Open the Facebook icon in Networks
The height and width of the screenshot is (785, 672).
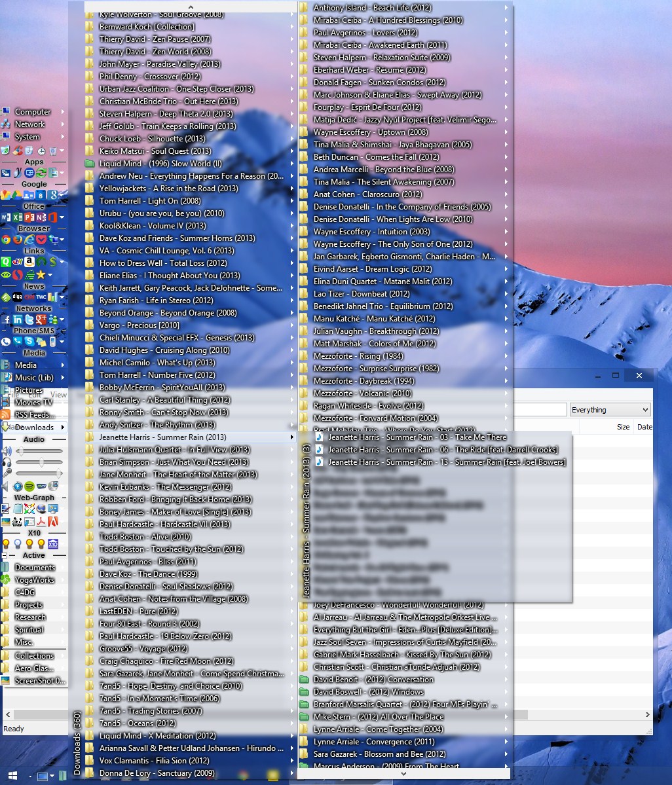[x=6, y=319]
